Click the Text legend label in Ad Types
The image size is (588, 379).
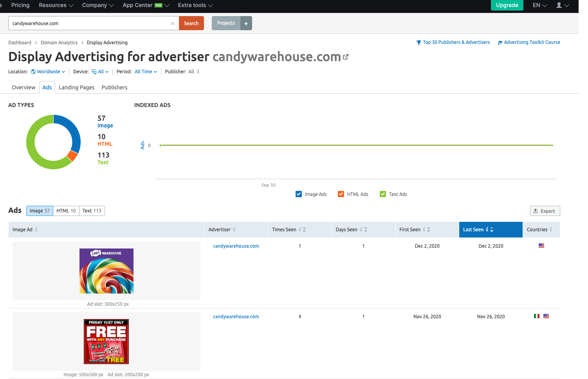(103, 162)
